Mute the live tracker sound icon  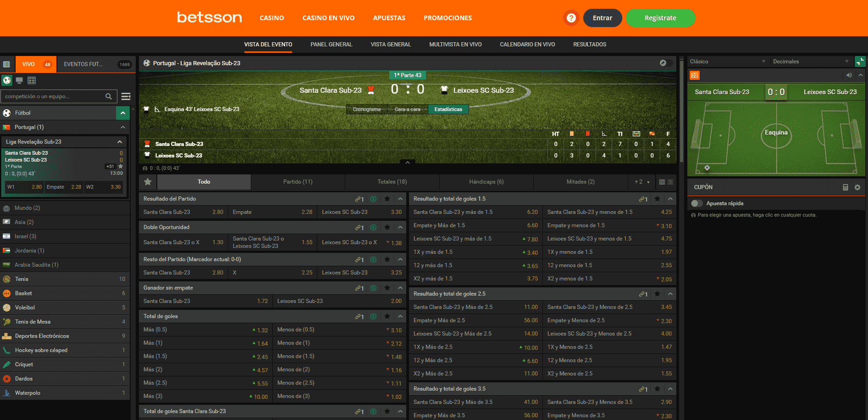849,75
